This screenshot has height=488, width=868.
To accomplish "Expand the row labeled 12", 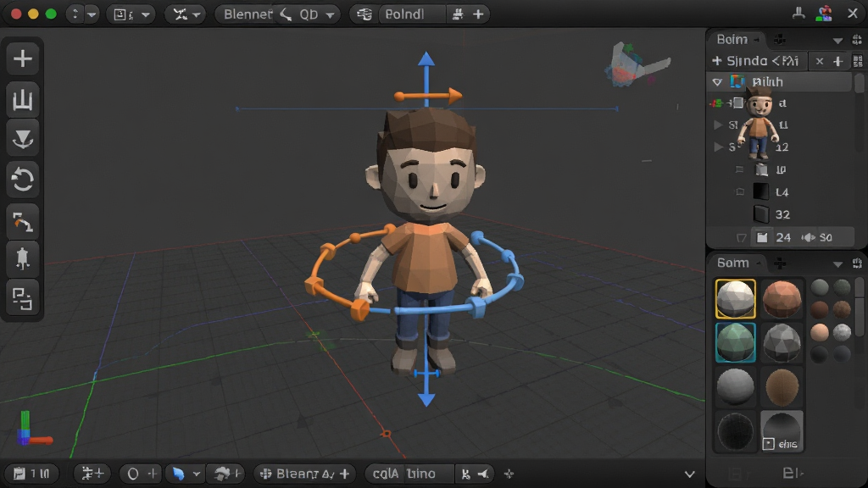I will (x=718, y=147).
